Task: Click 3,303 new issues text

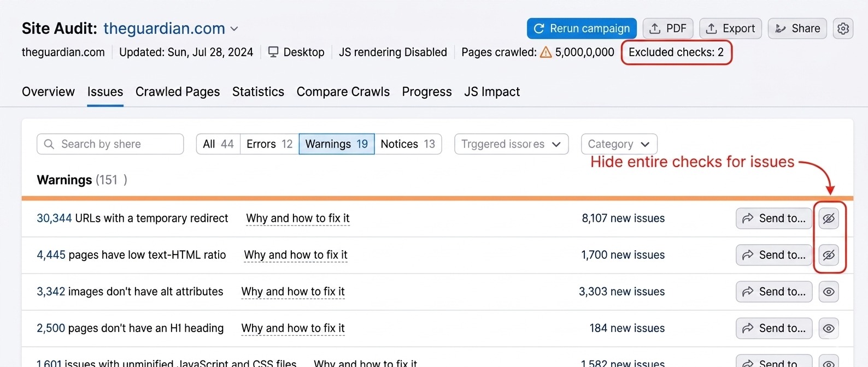Action: 622,292
